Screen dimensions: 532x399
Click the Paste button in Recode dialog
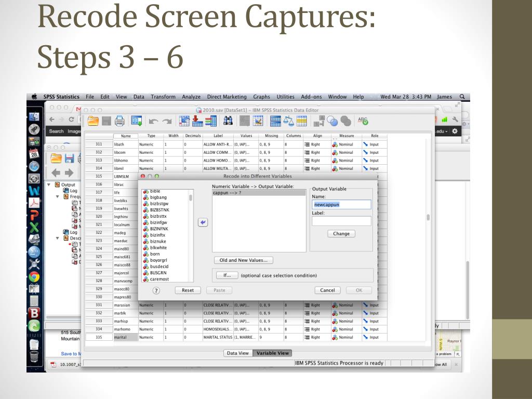[x=219, y=290]
